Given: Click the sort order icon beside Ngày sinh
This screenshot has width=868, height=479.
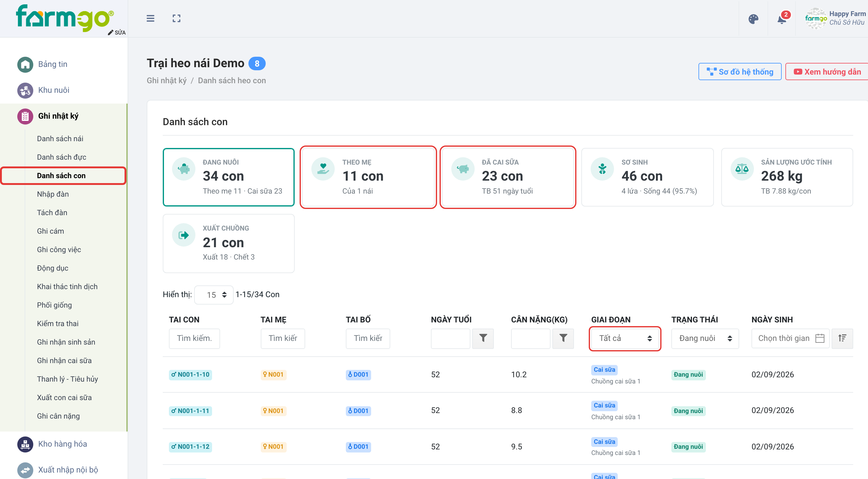Looking at the screenshot, I should [x=842, y=338].
